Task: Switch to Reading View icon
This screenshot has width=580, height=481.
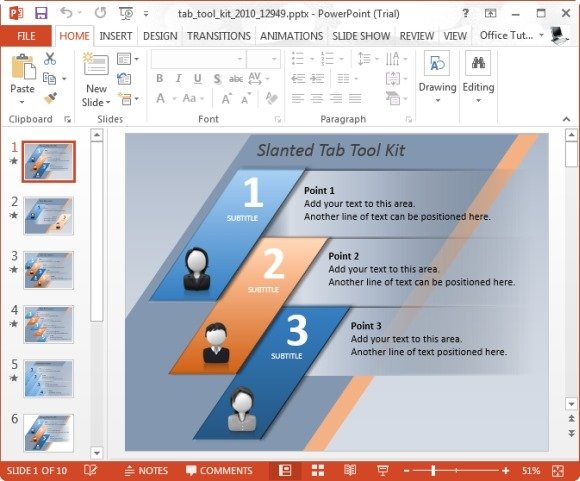Action: [350, 471]
